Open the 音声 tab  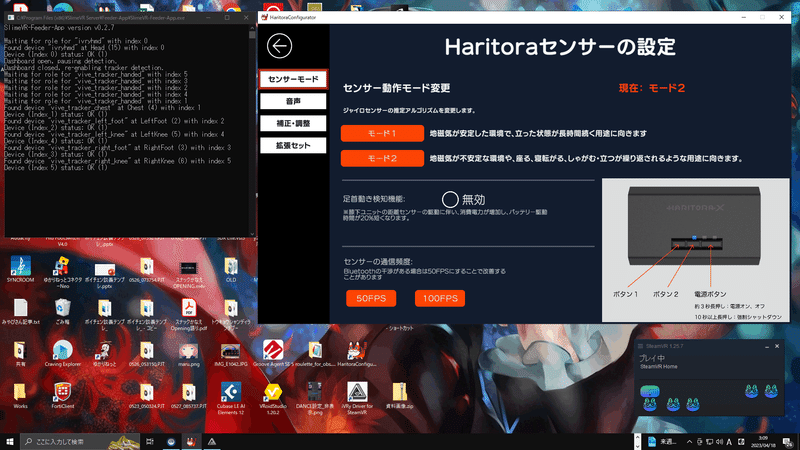point(293,101)
